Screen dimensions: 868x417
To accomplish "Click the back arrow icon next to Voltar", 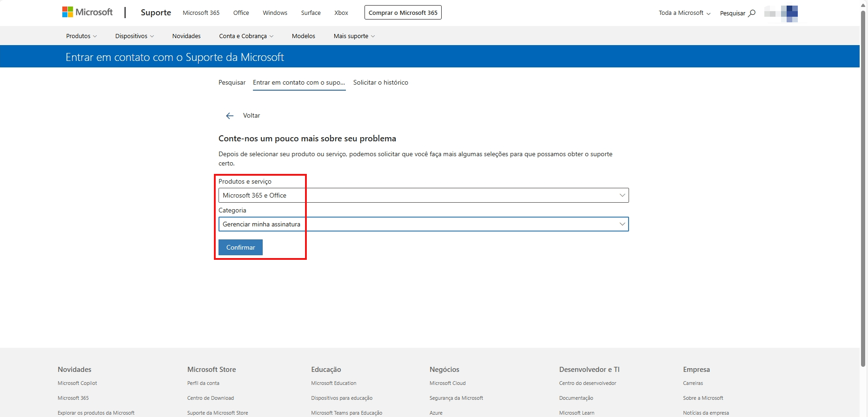I will tap(230, 116).
